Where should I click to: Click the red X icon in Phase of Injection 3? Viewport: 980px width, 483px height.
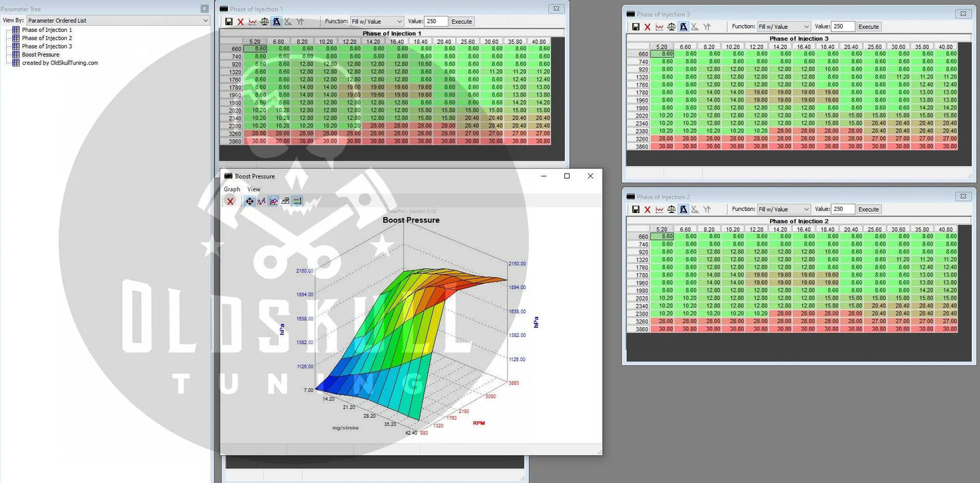pyautogui.click(x=647, y=27)
